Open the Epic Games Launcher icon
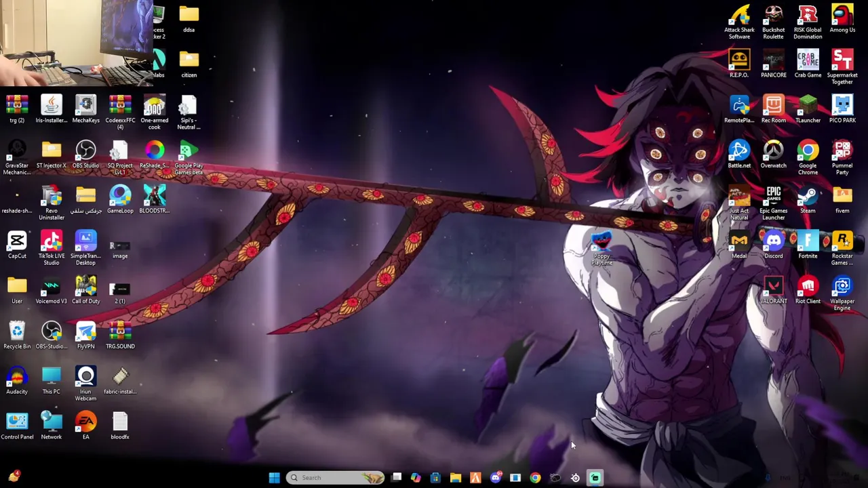This screenshot has height=488, width=868. [774, 203]
